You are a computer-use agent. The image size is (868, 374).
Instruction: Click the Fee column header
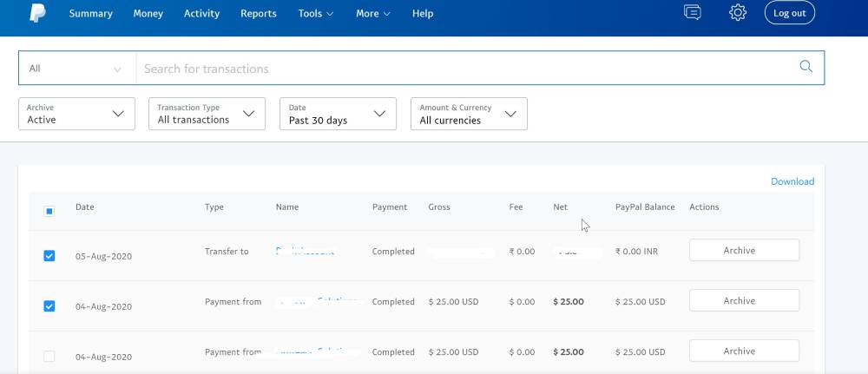(516, 207)
